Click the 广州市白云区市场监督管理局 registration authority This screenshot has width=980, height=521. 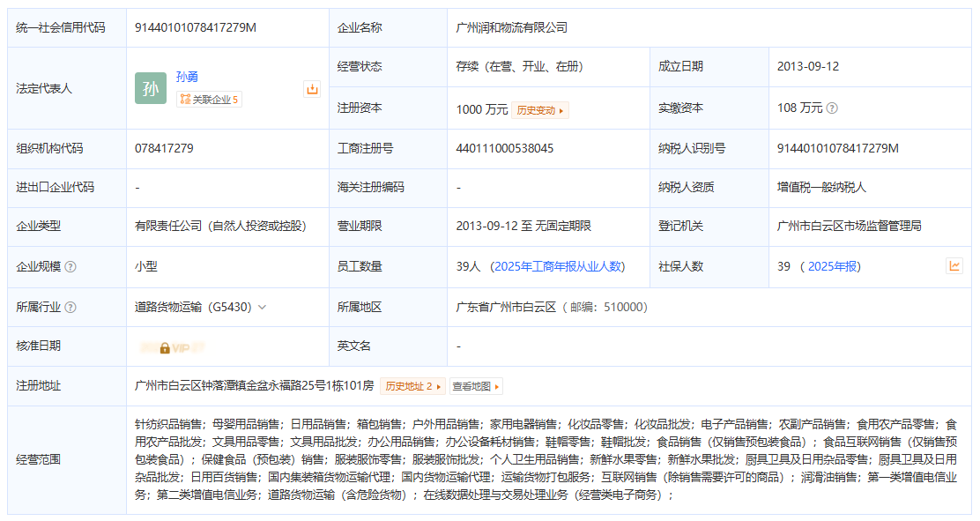coord(850,226)
